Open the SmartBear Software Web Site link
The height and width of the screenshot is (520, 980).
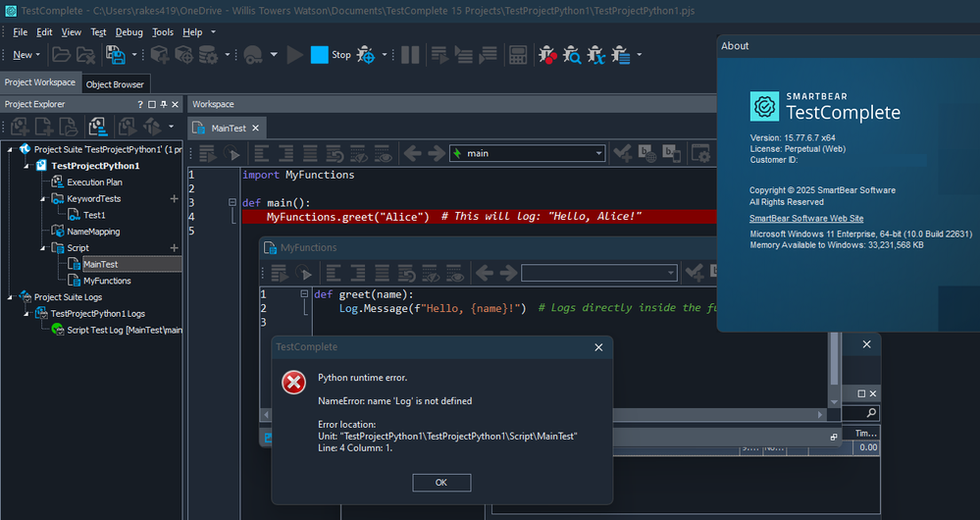tap(806, 218)
